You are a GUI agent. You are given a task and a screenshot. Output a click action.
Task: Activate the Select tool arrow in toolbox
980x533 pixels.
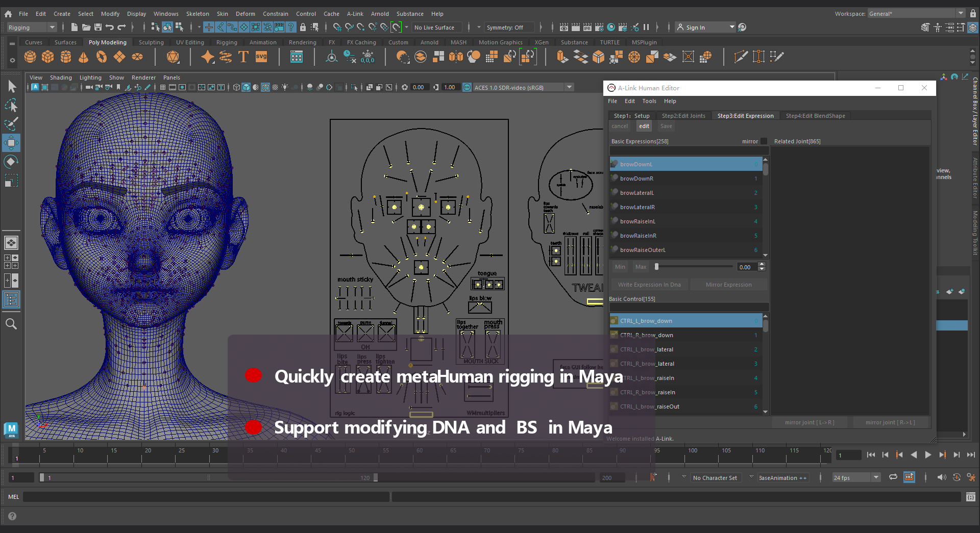tap(11, 87)
